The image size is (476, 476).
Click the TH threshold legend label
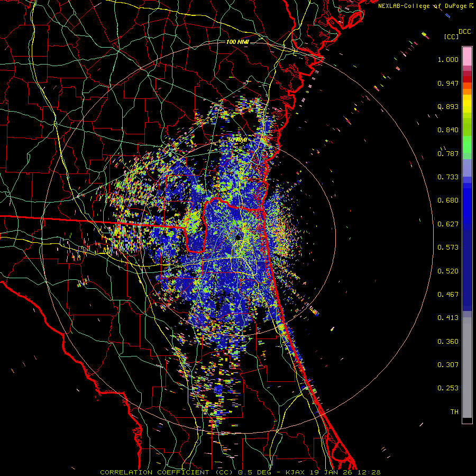click(x=454, y=412)
